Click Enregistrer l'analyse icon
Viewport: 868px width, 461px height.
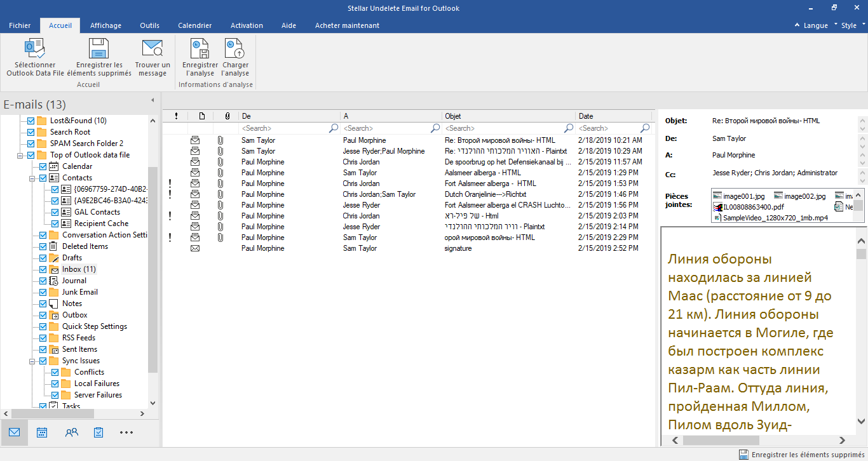(x=200, y=48)
